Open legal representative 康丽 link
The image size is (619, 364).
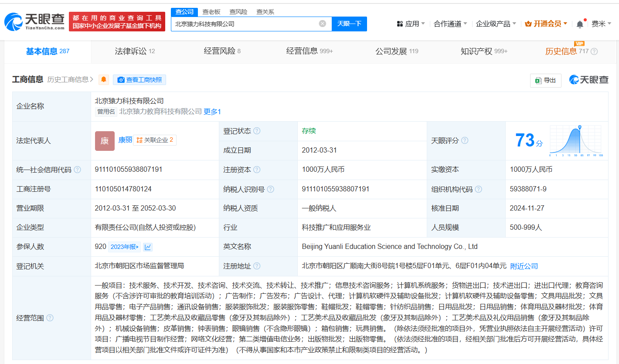[x=125, y=140]
